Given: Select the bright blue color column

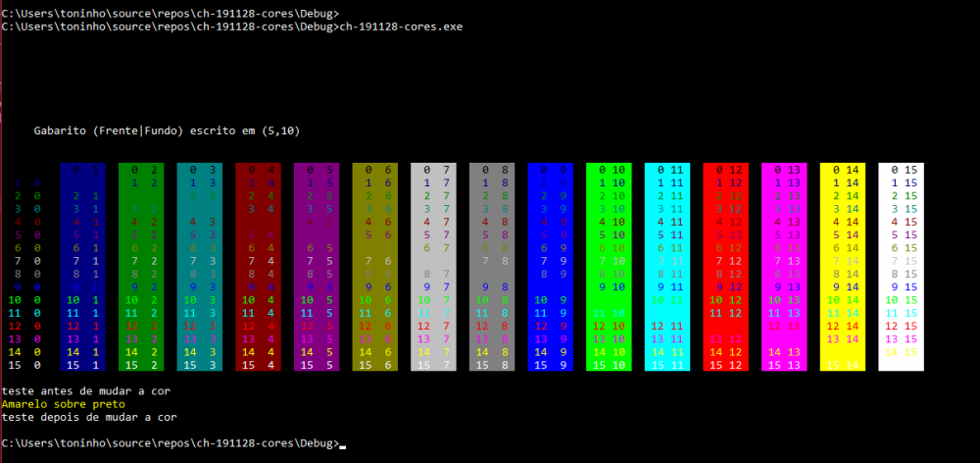Looking at the screenshot, I should coord(551,267).
